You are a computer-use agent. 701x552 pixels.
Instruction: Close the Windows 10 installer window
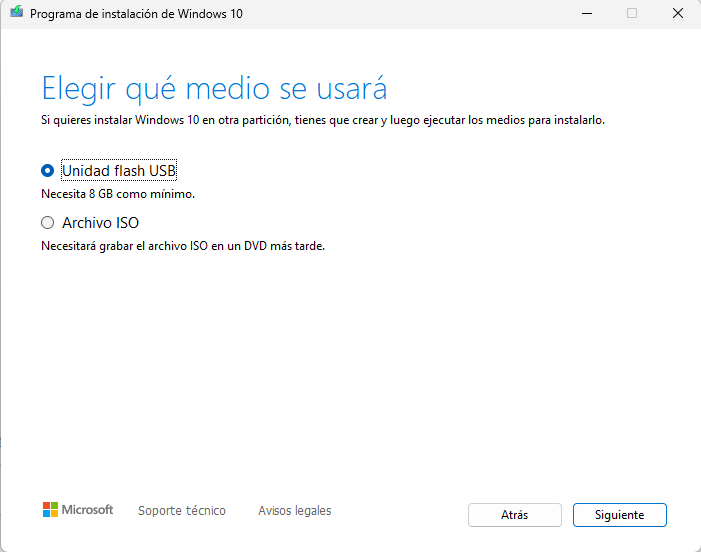click(678, 13)
